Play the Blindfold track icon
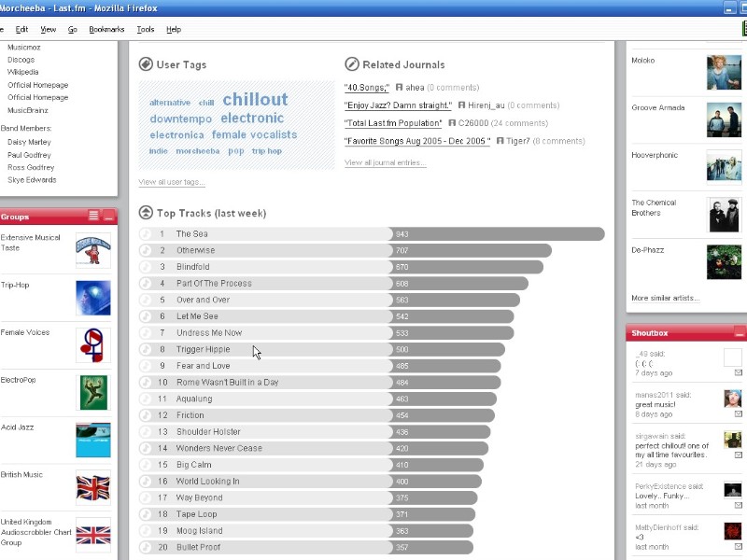The width and height of the screenshot is (747, 560). (x=146, y=267)
